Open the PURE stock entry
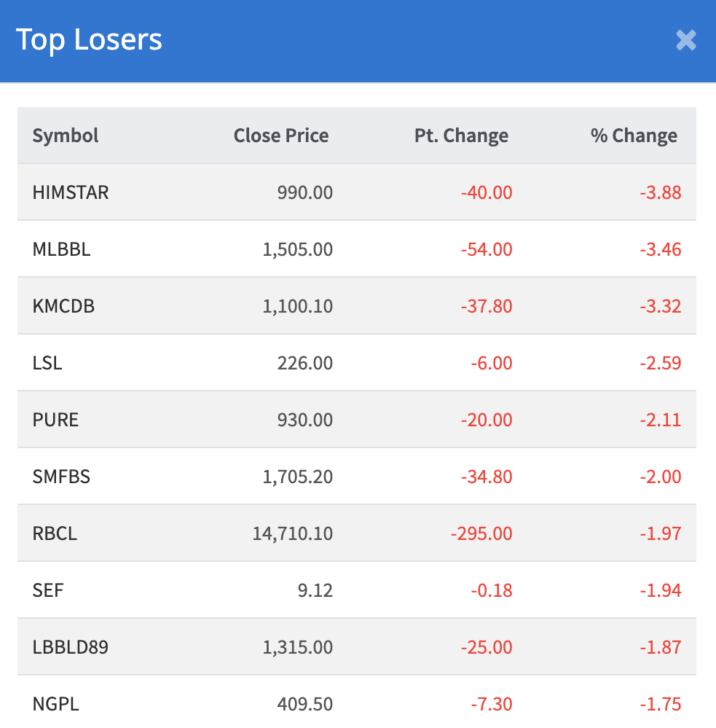 [x=55, y=420]
